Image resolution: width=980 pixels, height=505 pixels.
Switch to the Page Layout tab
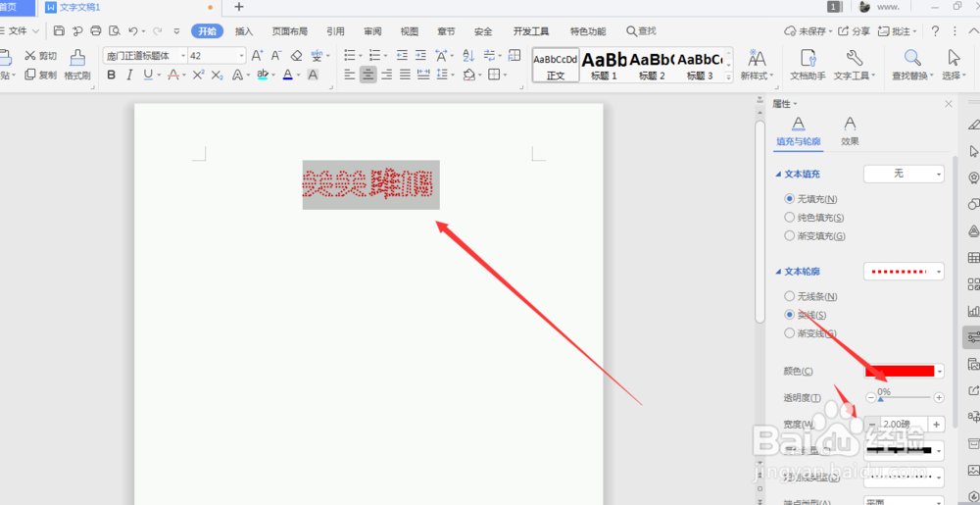289,31
